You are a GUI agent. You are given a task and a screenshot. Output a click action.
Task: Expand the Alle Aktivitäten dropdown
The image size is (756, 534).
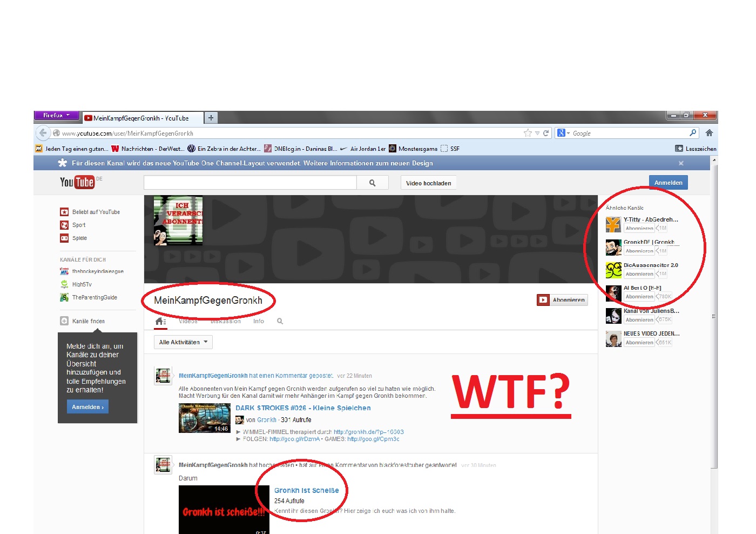(x=183, y=342)
